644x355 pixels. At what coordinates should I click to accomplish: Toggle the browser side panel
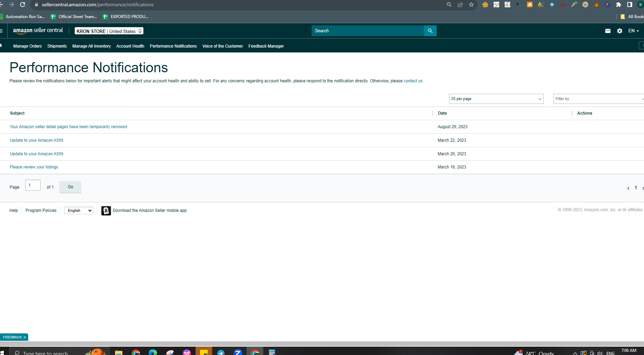[x=630, y=5]
